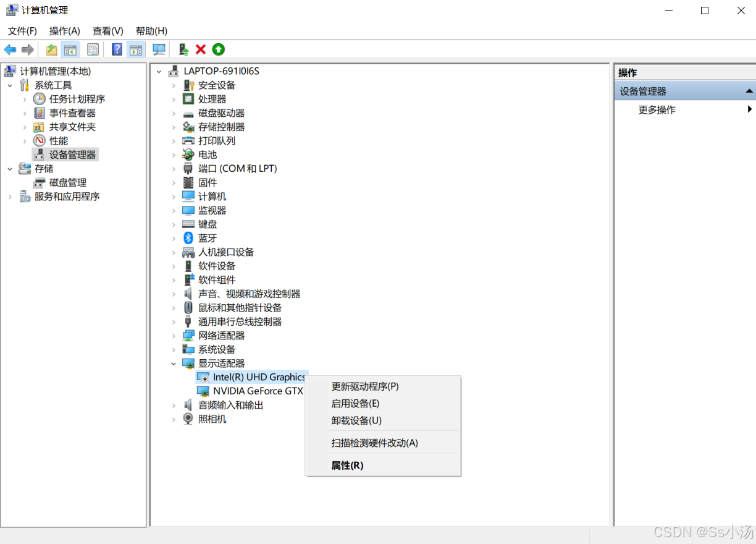Select 软件组件 category label

pos(217,280)
